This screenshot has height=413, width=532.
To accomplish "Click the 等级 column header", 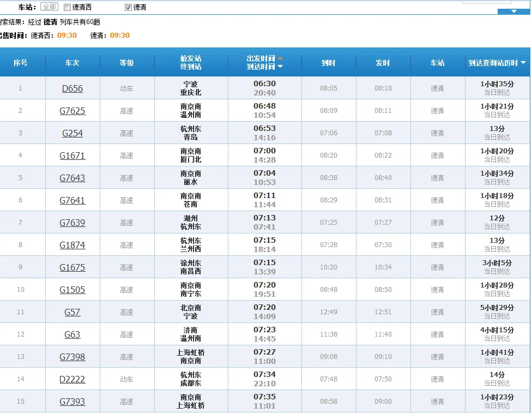I will point(126,62).
